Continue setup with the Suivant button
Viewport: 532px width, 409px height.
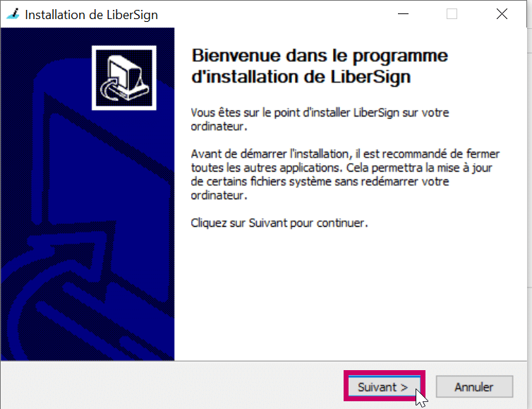click(384, 386)
